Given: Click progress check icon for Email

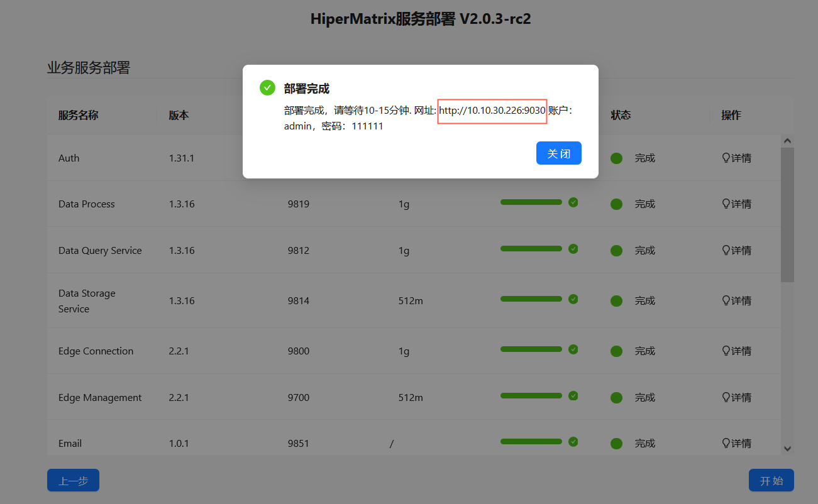Looking at the screenshot, I should [573, 442].
